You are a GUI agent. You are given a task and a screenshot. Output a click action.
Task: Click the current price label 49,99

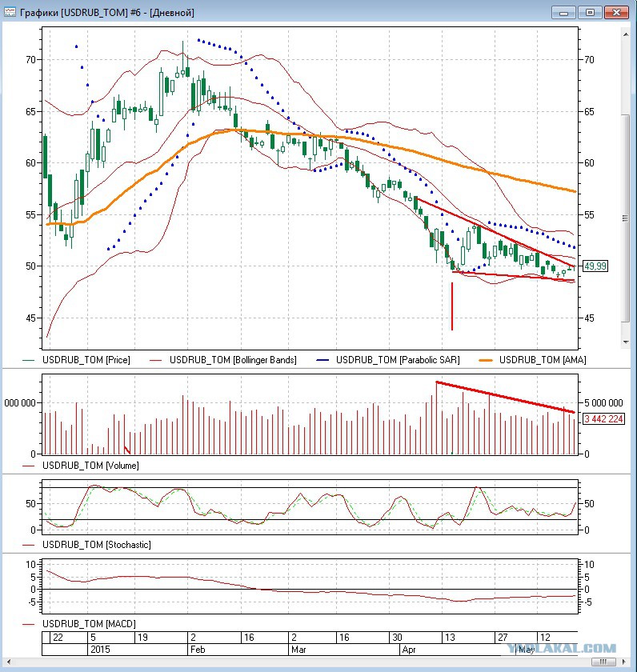pyautogui.click(x=595, y=266)
